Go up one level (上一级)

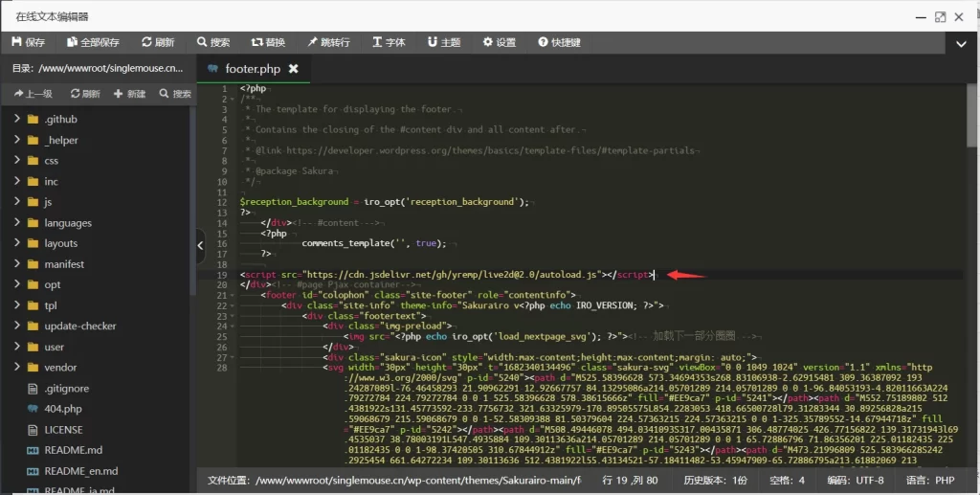[x=33, y=94]
